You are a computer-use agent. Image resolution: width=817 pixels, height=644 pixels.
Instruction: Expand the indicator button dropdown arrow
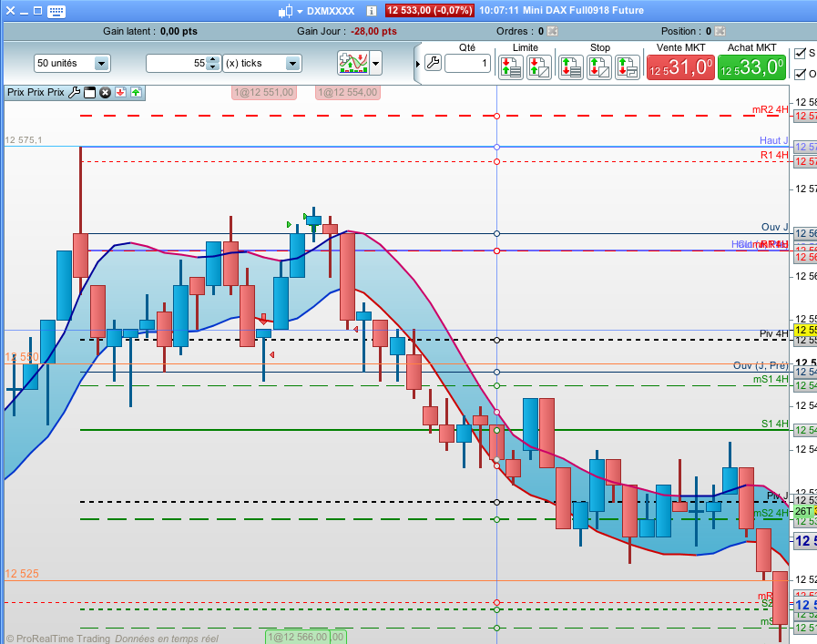pos(375,64)
